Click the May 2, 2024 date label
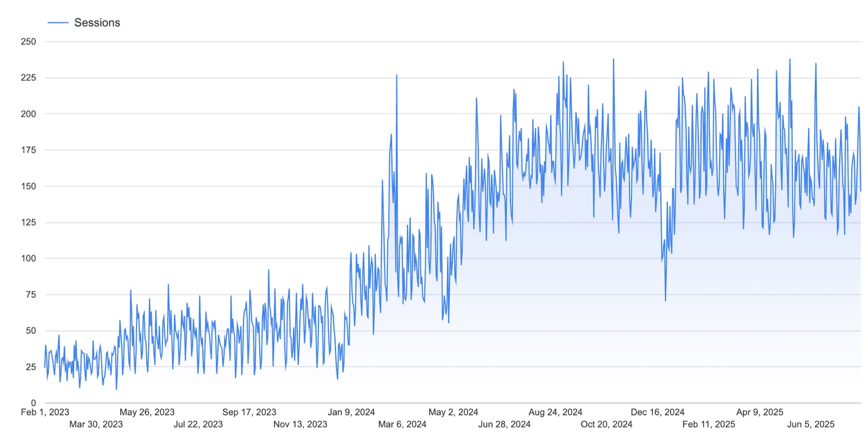 coord(453,412)
